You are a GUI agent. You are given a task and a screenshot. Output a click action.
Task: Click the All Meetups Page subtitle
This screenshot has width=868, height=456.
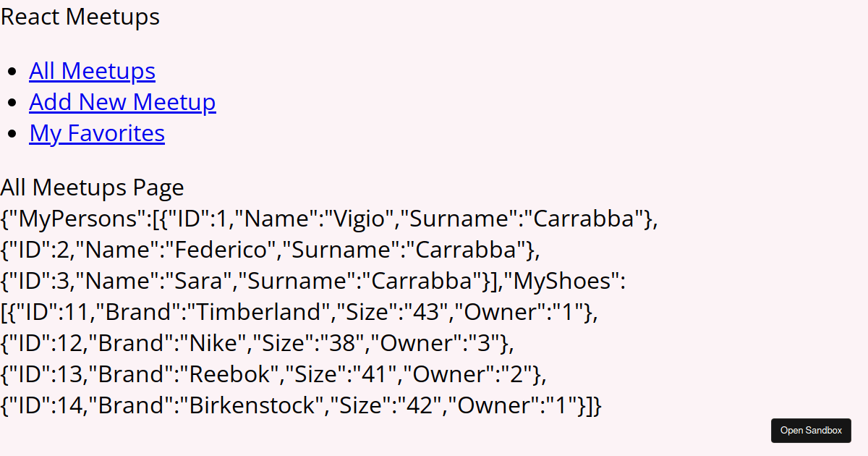coord(92,187)
